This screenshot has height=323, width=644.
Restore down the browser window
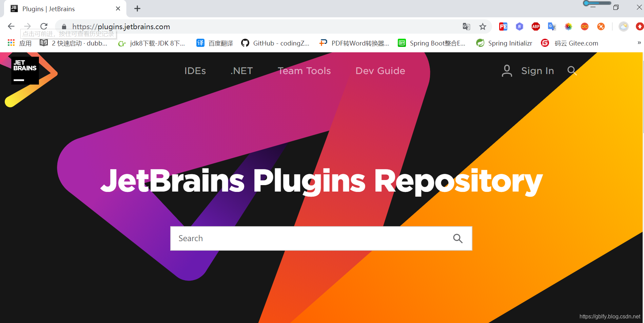616,7
